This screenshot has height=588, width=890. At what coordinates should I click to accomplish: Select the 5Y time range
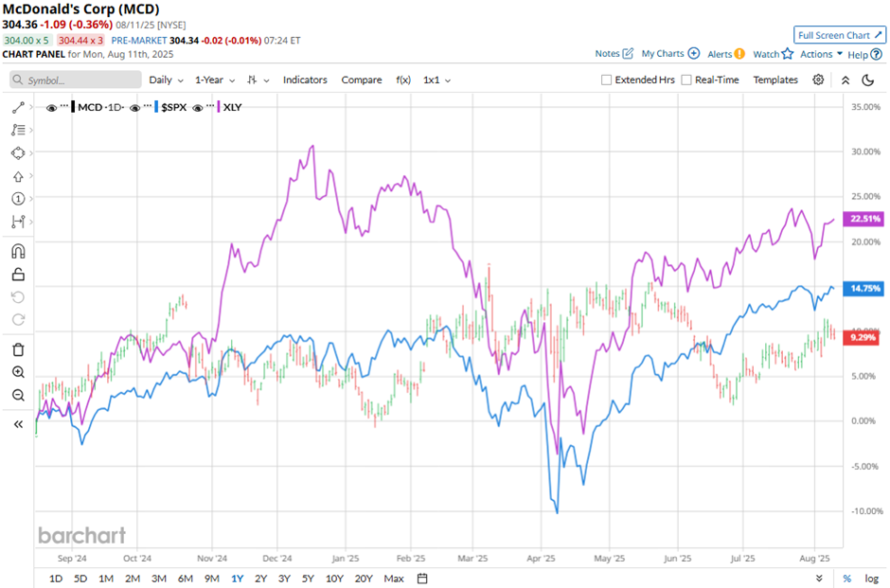tap(308, 579)
